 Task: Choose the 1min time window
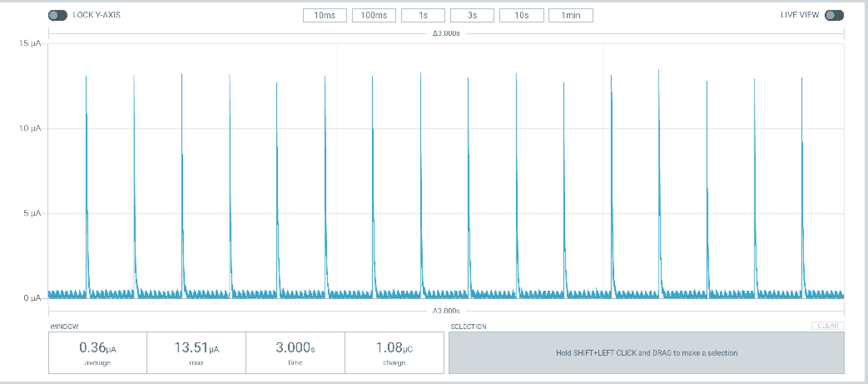570,16
